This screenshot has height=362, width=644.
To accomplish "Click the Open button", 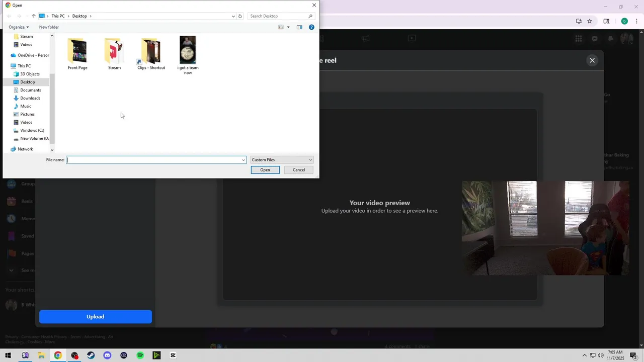I will [265, 170].
